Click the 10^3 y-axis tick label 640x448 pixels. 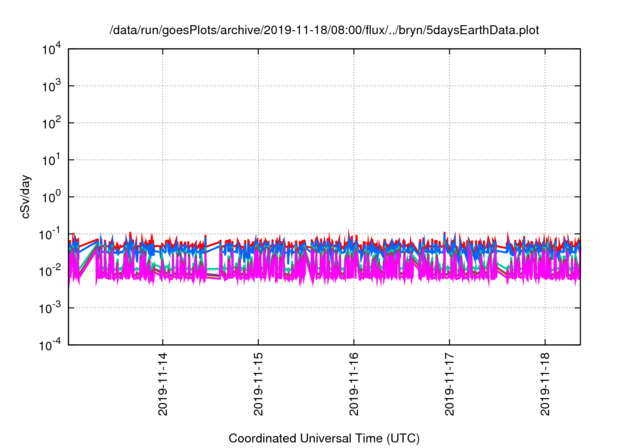click(51, 86)
